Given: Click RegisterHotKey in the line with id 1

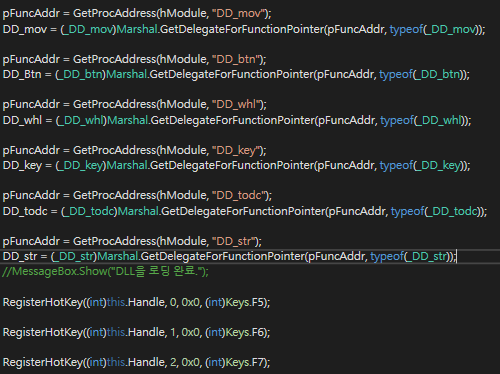Looking at the screenshot, I should [x=43, y=332].
